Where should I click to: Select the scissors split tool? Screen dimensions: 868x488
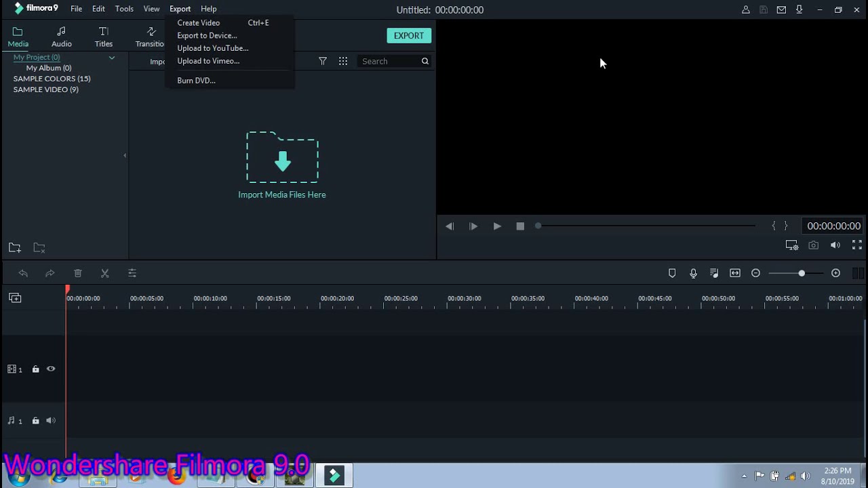click(x=105, y=273)
